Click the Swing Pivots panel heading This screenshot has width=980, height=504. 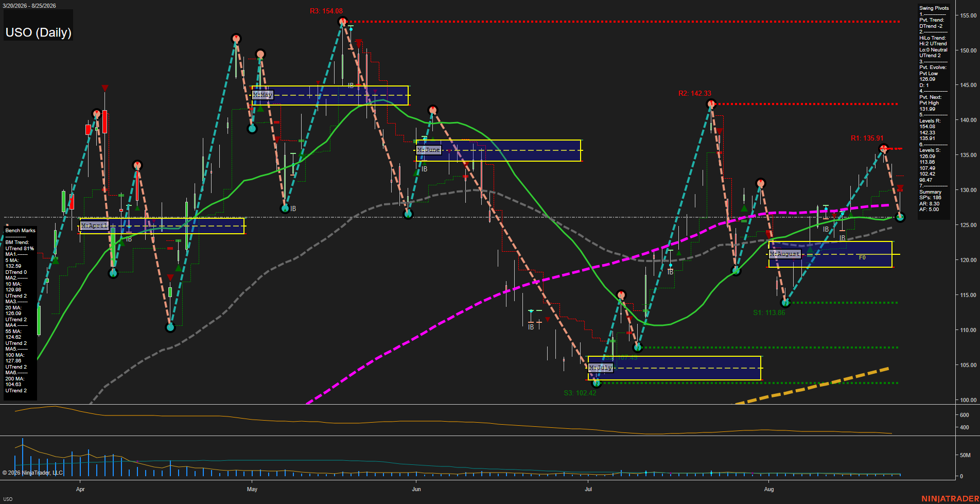click(934, 8)
